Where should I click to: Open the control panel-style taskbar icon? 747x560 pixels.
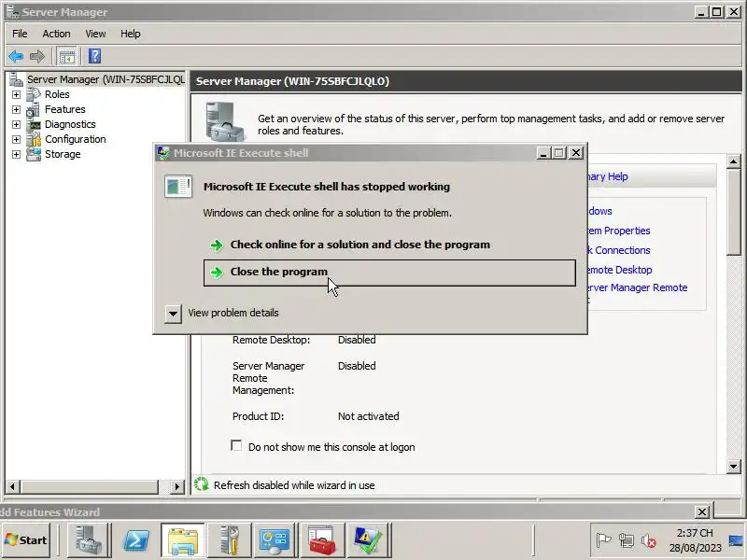point(275,540)
